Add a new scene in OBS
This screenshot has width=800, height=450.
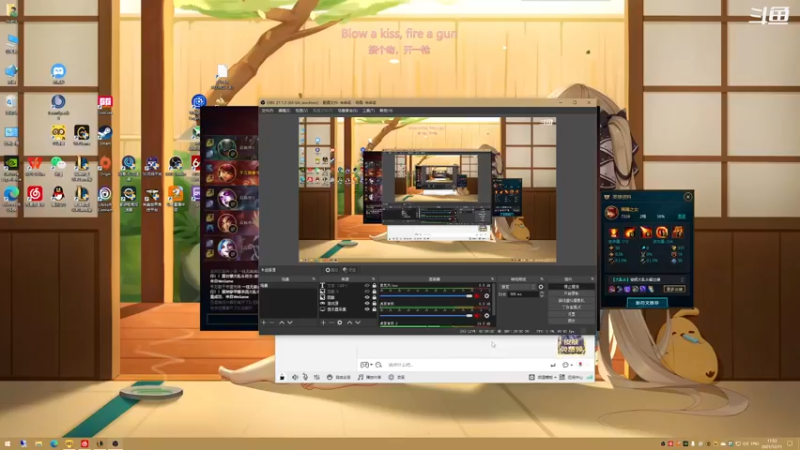pos(263,322)
